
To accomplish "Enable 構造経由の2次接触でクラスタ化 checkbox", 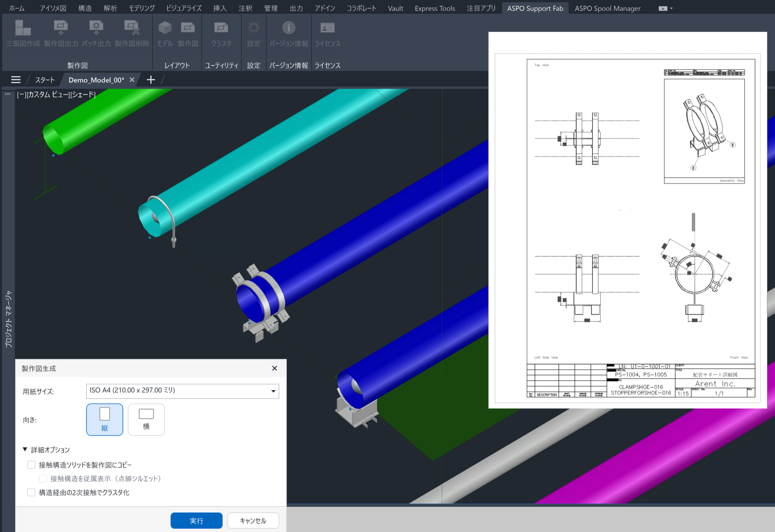I will pyautogui.click(x=31, y=492).
